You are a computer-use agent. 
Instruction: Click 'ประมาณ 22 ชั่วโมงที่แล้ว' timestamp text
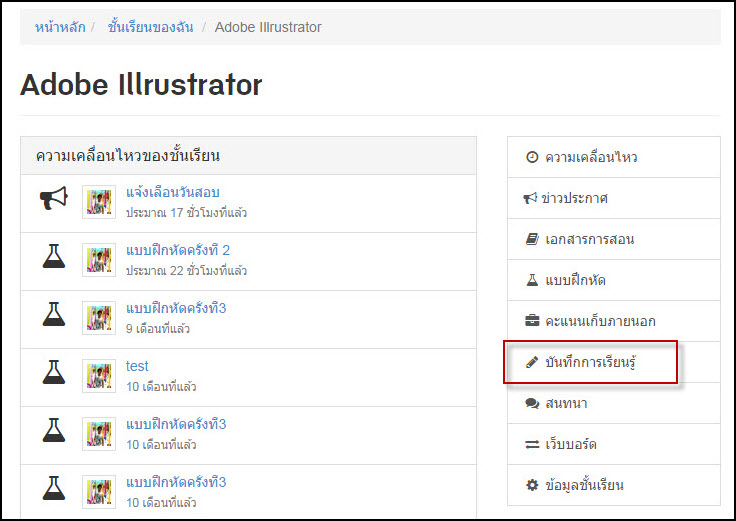coord(186,270)
